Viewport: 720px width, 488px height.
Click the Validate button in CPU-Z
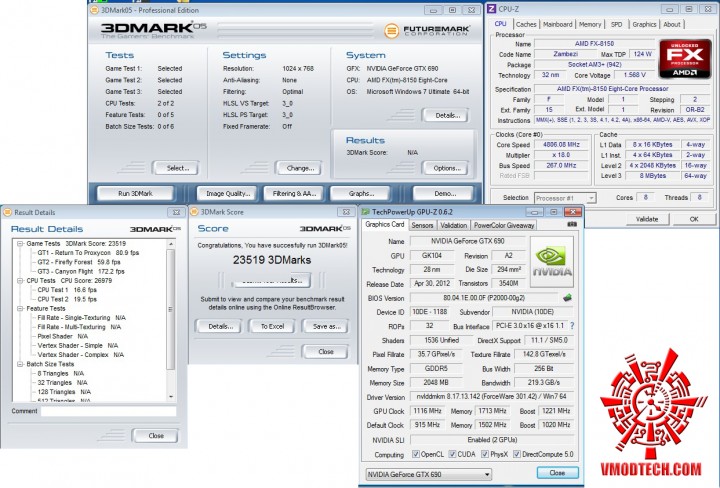pos(647,219)
